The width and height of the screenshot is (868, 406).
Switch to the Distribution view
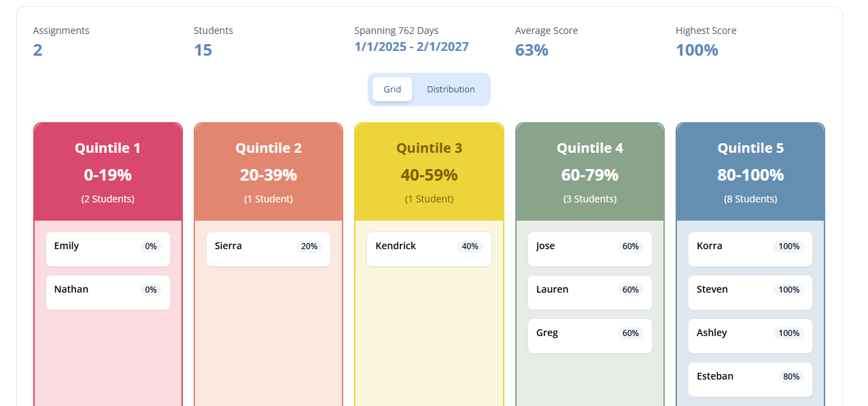pos(451,89)
